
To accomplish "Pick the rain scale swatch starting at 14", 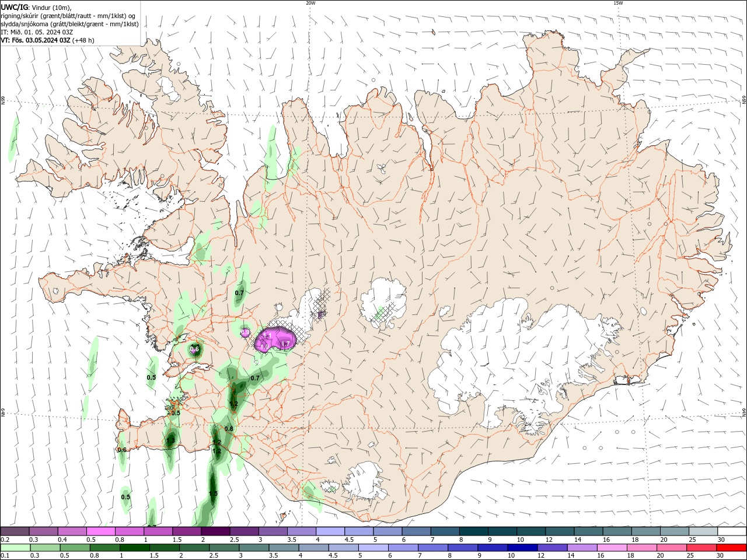I will [x=582, y=548].
